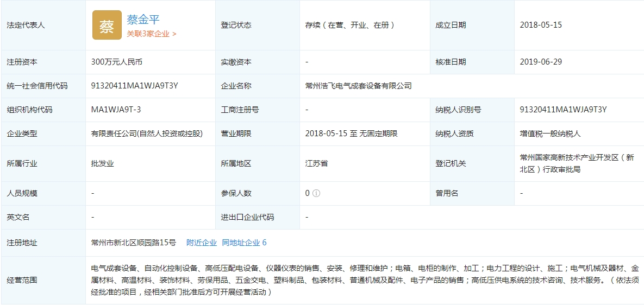Screen dimensions: 644x305
Task: Click the 核准日期 value 2019-06-29
Action: click(x=541, y=62)
